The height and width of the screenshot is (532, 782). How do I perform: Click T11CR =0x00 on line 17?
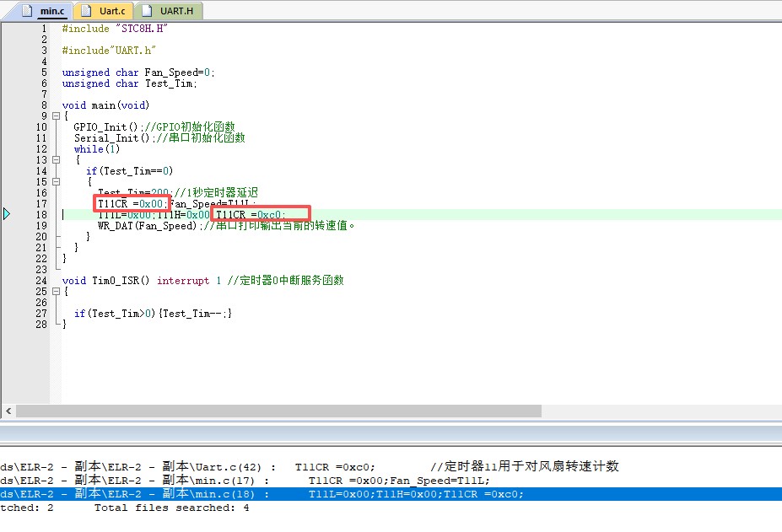pos(132,203)
